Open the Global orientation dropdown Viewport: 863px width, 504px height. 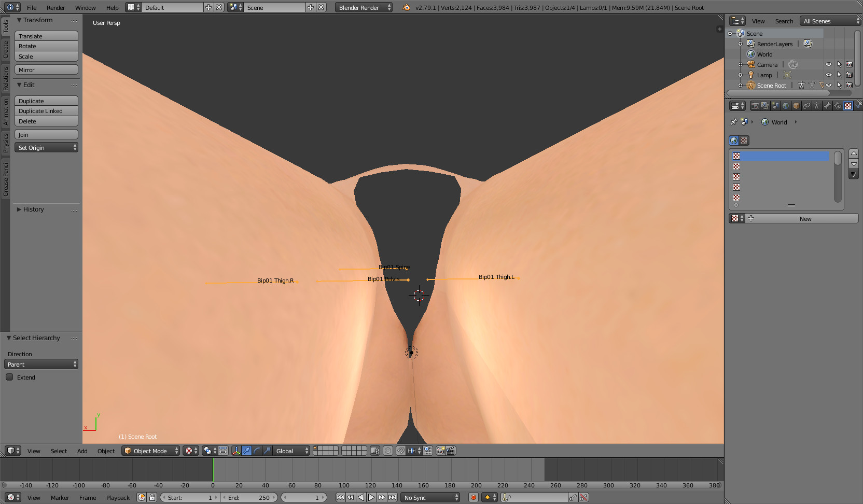coord(291,451)
